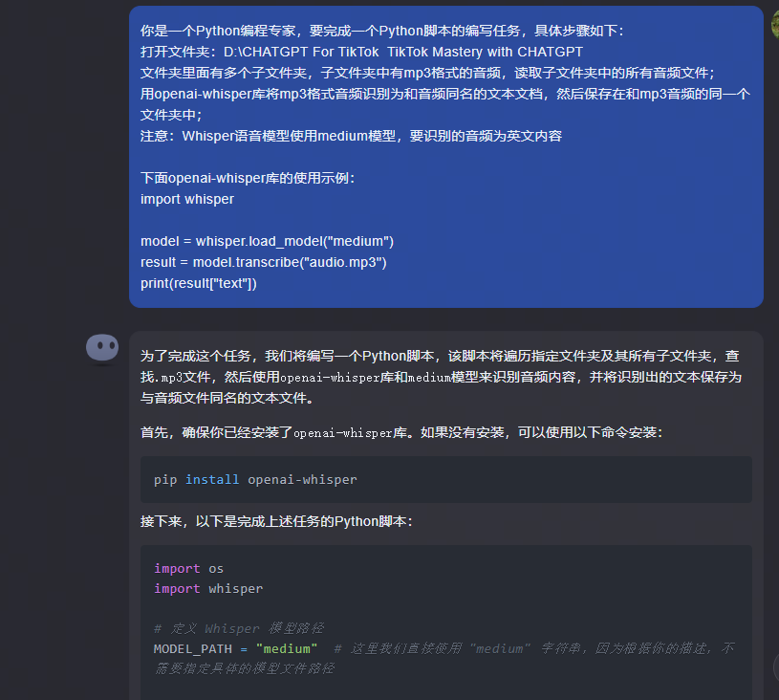This screenshot has height=700, width=779.
Task: Click the blue user prompt message bubble
Action: (x=445, y=157)
